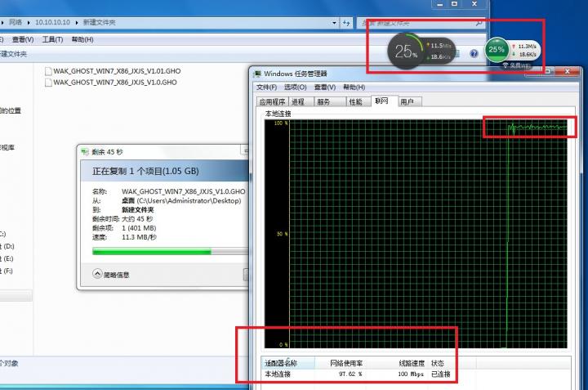
Task: Open Task Manager 查看(V) menu
Action: [325, 87]
